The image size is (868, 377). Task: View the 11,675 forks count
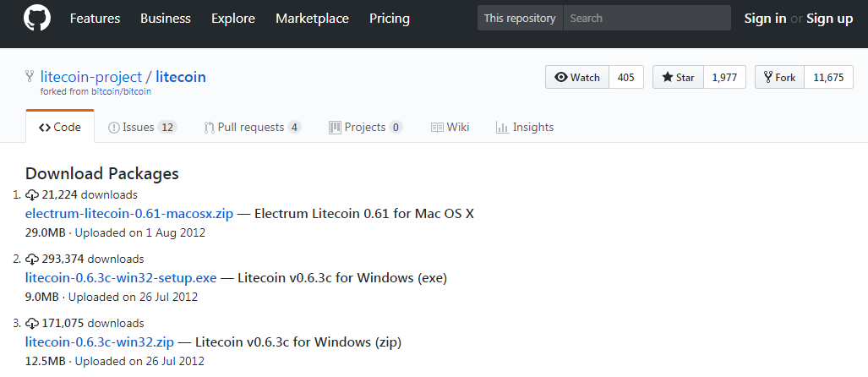[x=828, y=77]
